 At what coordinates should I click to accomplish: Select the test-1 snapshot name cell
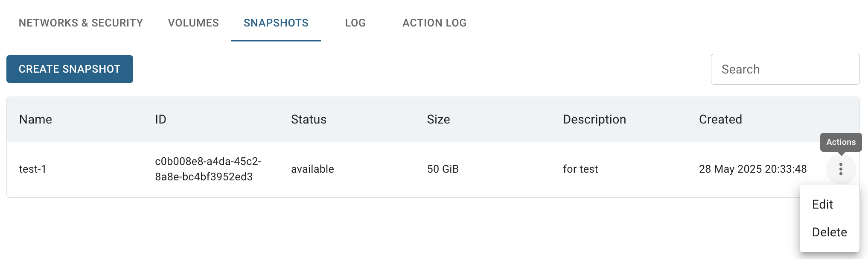(32, 169)
